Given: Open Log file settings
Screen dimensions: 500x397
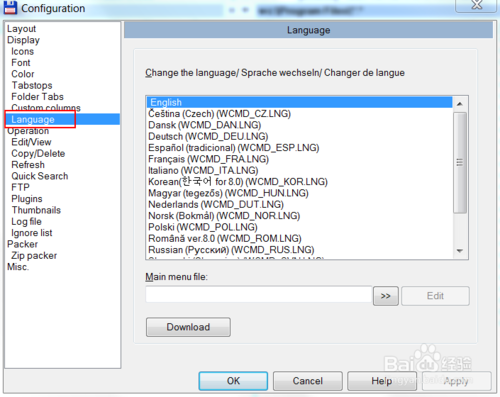Looking at the screenshot, I should [26, 221].
